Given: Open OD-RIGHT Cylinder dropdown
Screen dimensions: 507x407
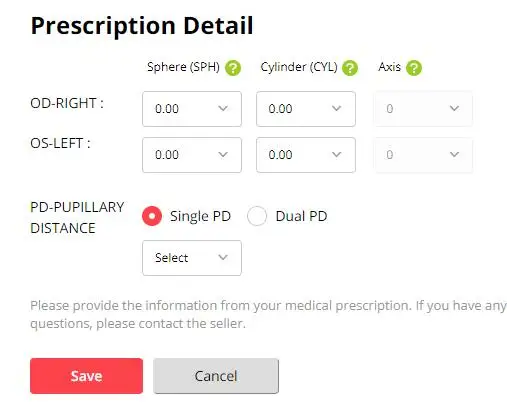Looking at the screenshot, I should pos(306,109).
